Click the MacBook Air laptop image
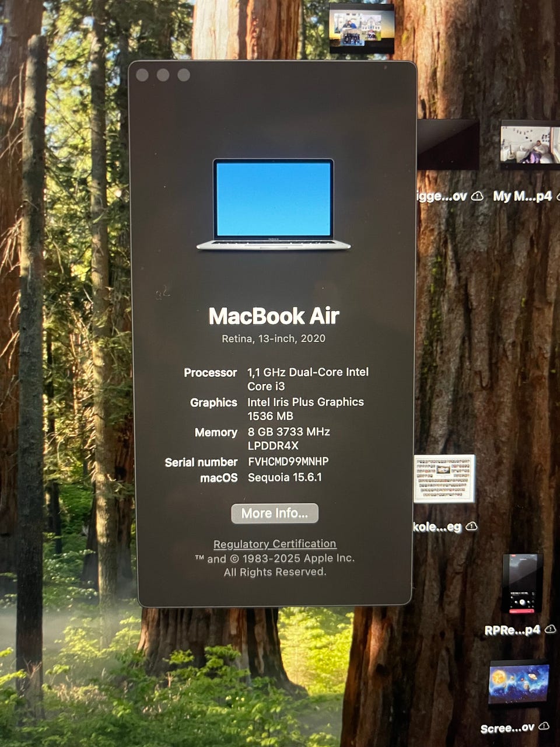Screen dimensions: 560x747 tap(274, 204)
